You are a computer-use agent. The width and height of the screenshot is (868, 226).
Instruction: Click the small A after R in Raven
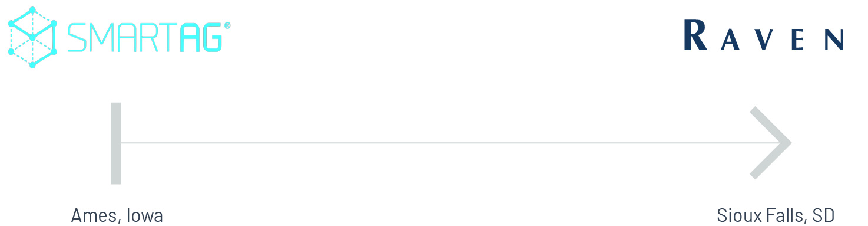coord(729,40)
